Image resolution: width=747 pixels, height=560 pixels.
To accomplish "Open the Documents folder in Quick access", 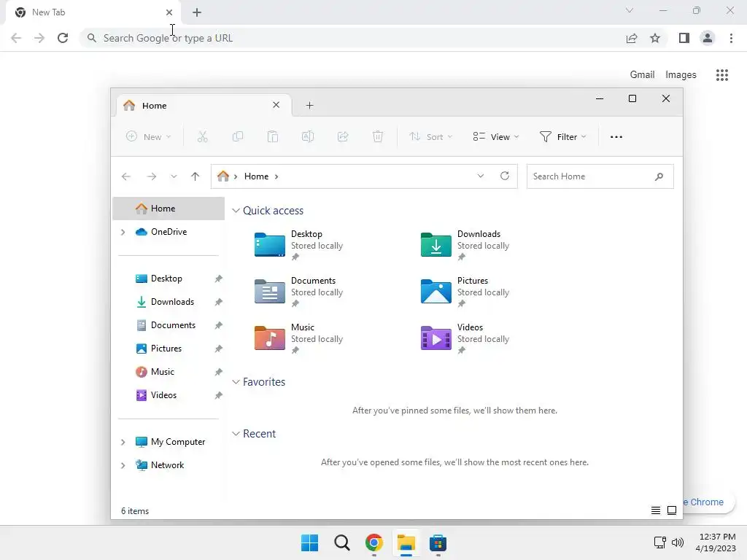I will tap(299, 292).
